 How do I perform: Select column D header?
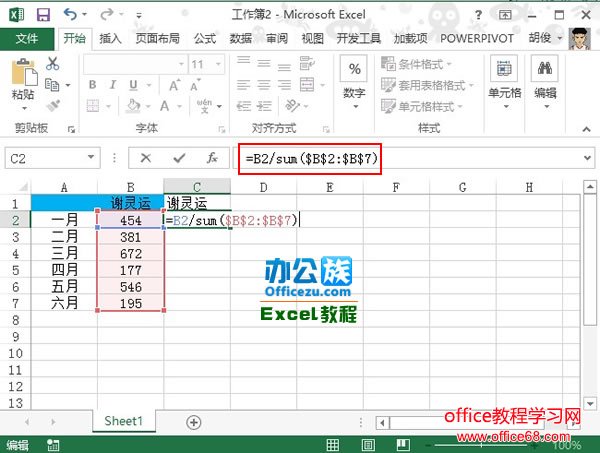(264, 187)
